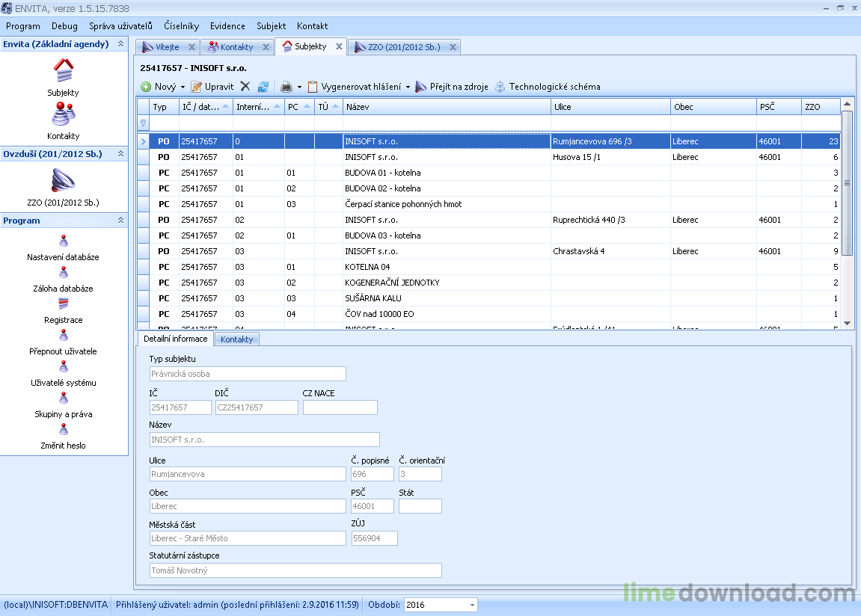
Task: Click the refresh icon in the toolbar
Action: coord(263,87)
